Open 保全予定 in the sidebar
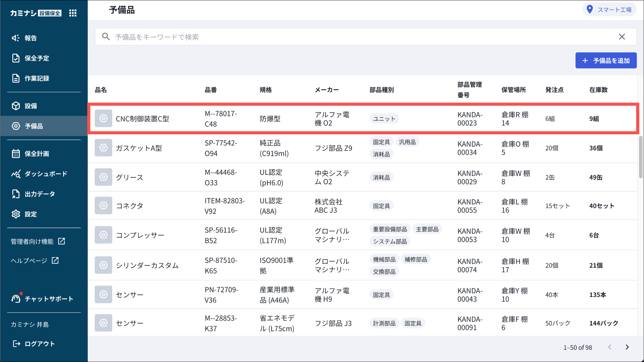This screenshot has width=644, height=362. (36, 58)
